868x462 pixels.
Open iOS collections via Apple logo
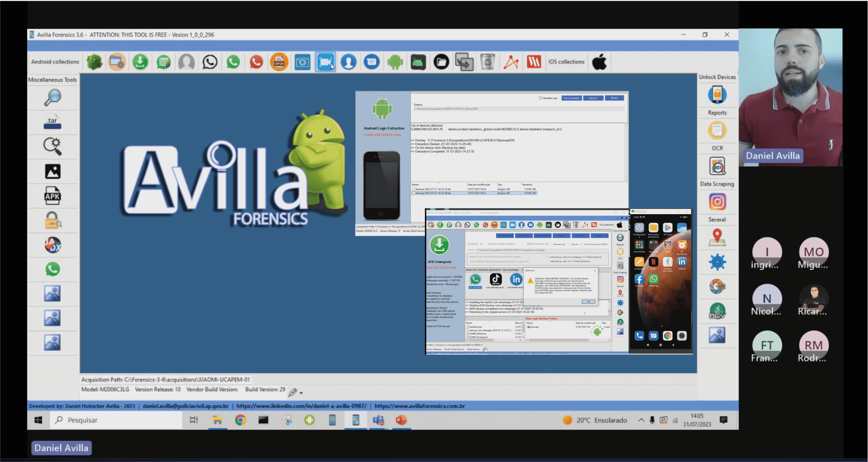point(599,62)
